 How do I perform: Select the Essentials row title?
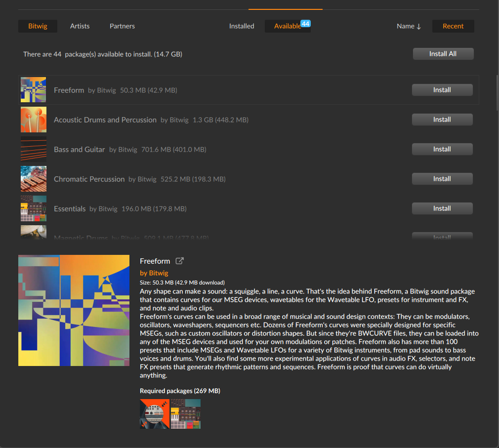tap(70, 208)
